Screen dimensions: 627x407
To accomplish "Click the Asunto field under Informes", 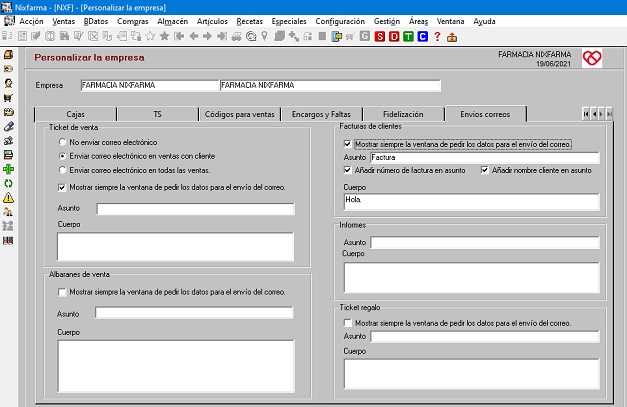I will [x=485, y=242].
